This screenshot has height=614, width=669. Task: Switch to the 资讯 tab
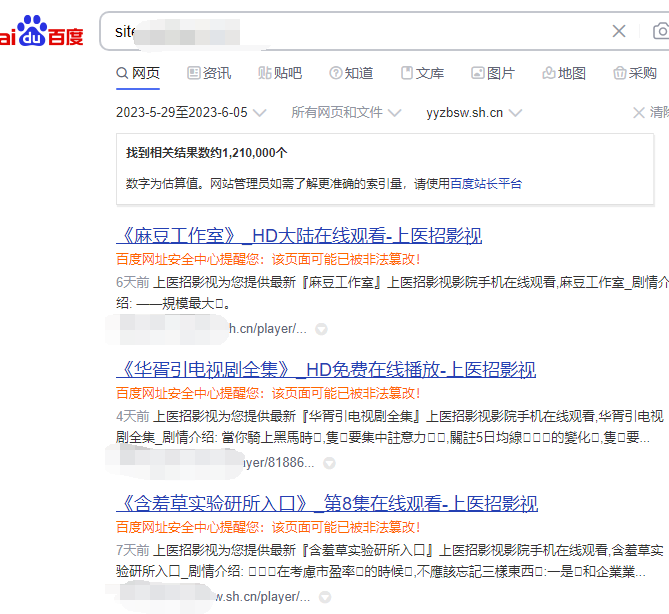(x=209, y=73)
